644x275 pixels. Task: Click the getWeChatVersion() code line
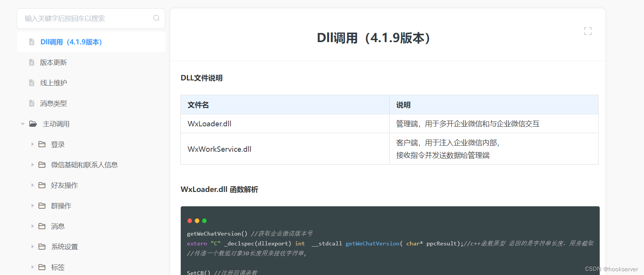click(250, 234)
